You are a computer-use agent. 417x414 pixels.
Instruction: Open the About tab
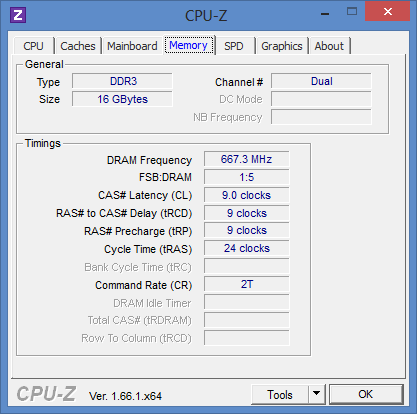point(329,46)
